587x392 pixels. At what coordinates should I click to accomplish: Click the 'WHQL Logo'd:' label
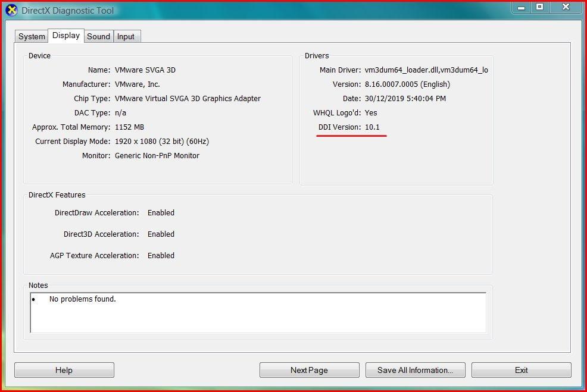point(337,112)
